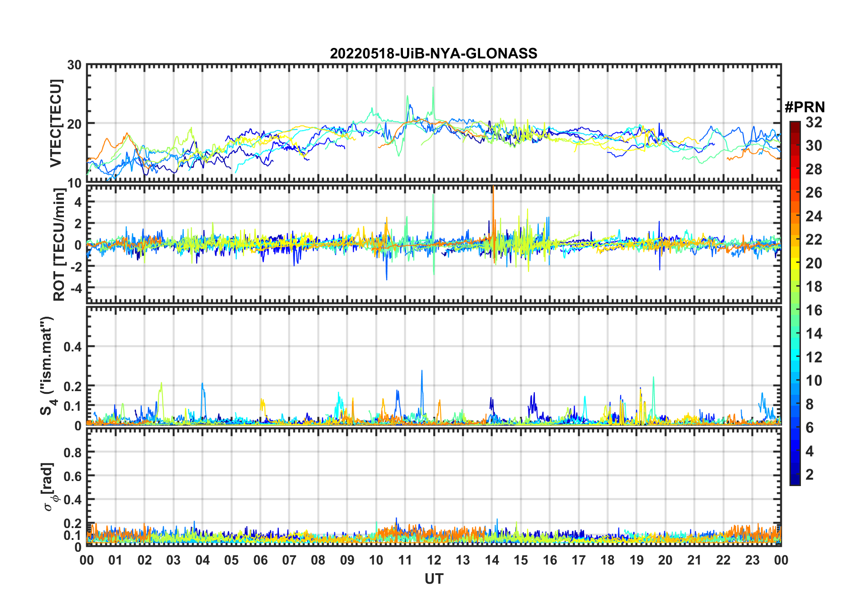
Task: Click the plot title 20220518-UiB-NYA-GLONASS
Action: (434, 53)
